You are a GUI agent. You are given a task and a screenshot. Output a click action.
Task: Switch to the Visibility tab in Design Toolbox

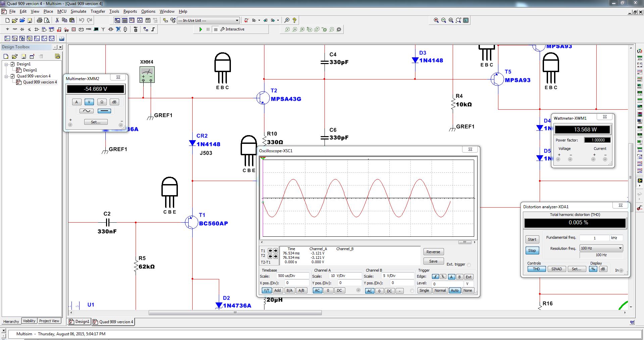(x=29, y=321)
